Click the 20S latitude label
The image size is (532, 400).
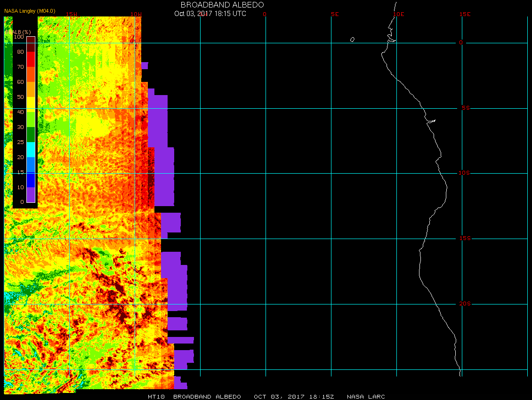(465, 304)
